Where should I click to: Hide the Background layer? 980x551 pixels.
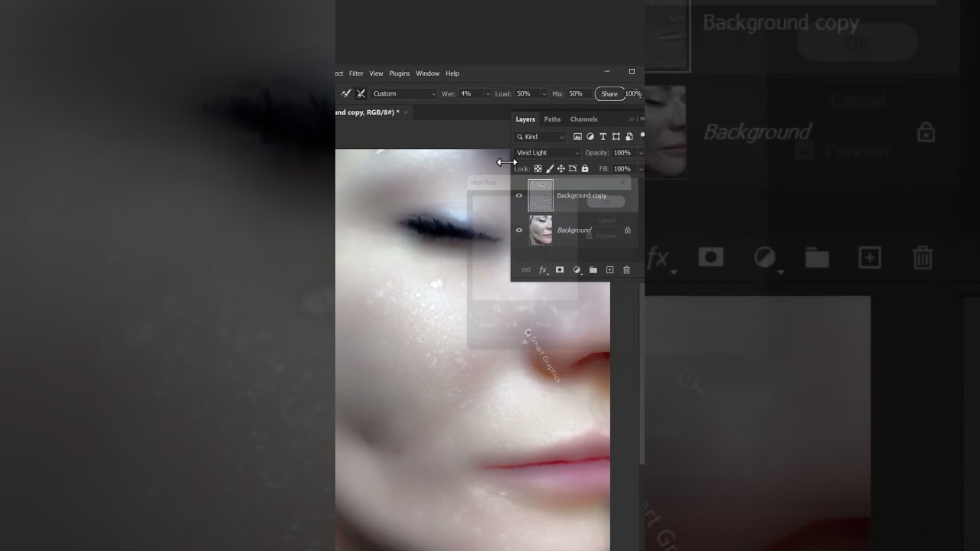[519, 230]
